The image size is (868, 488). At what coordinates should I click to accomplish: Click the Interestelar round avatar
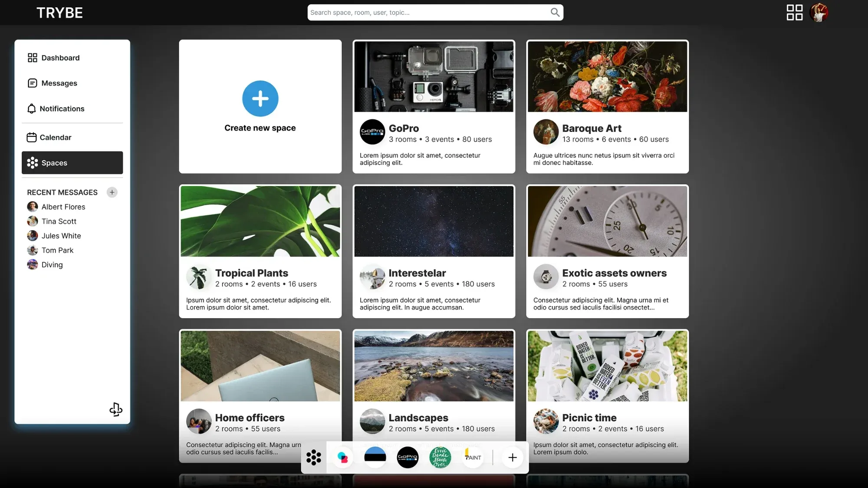[372, 277]
